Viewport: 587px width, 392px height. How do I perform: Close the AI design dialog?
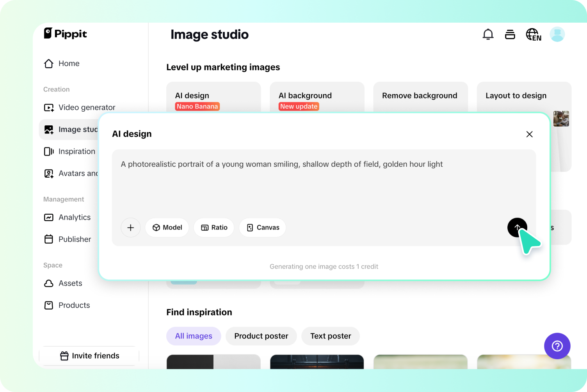529,134
